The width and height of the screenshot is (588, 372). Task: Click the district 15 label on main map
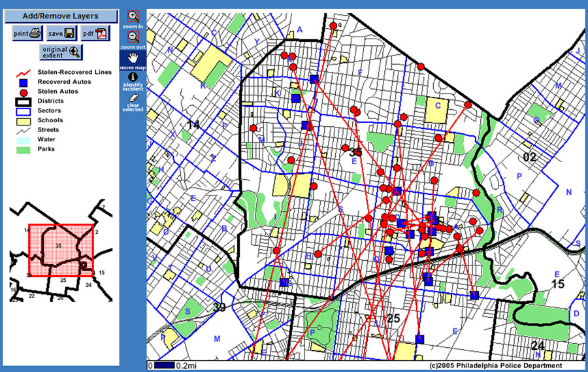[558, 284]
